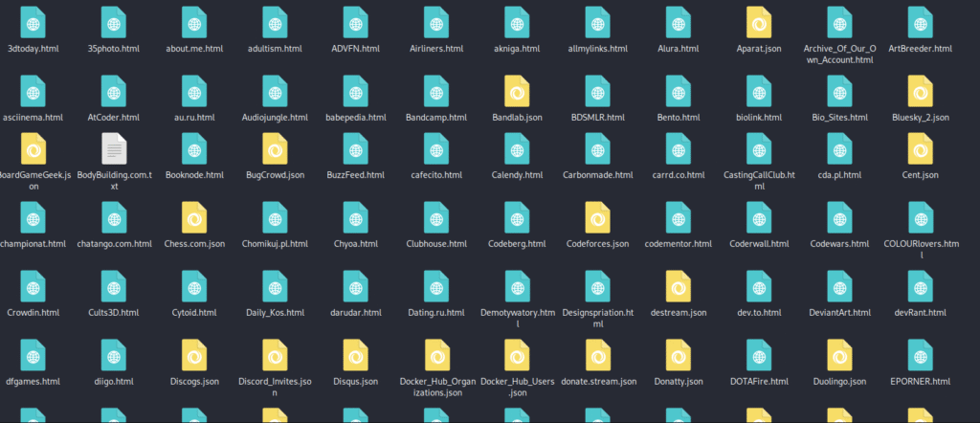Viewport: 980px width, 423px height.
Task: Click the adultism.html filename label
Action: click(x=275, y=49)
